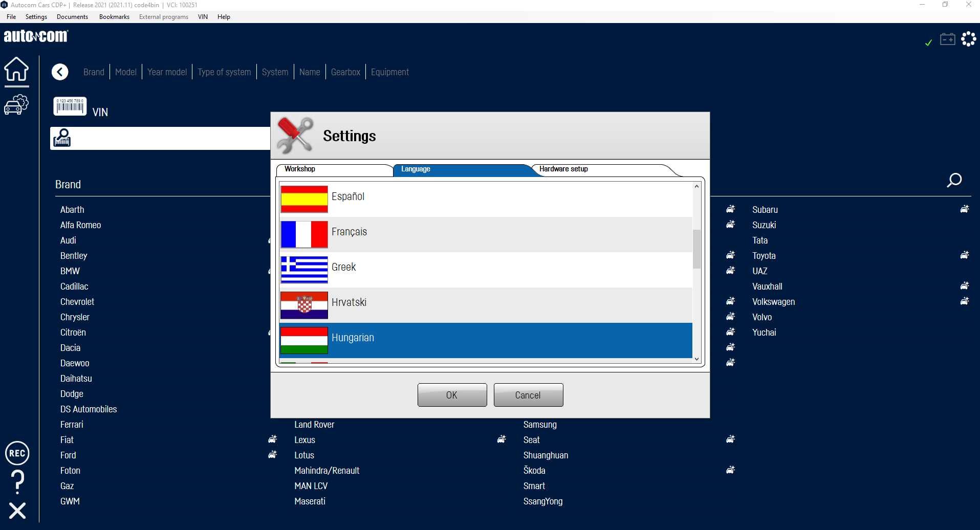This screenshot has height=530, width=980.
Task: Open the Settings menu in menu bar
Action: coord(36,17)
